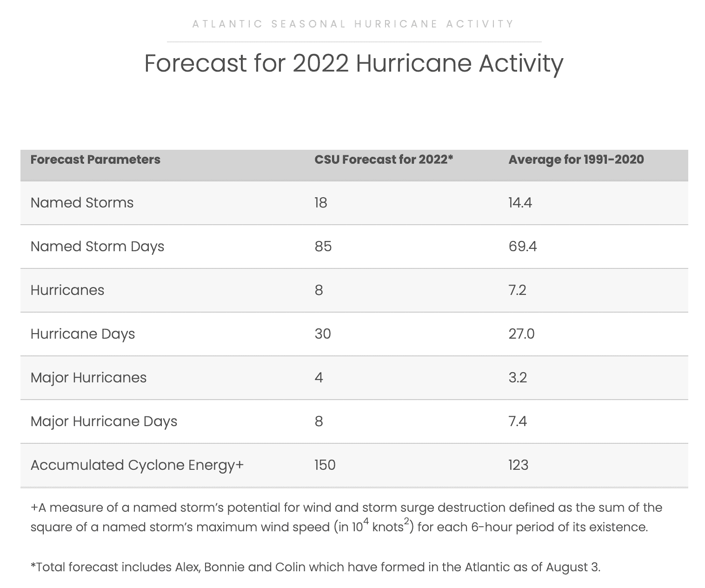Select the 'Hurricanes' row label
Viewport: 705px width, 588px height.
click(x=67, y=290)
